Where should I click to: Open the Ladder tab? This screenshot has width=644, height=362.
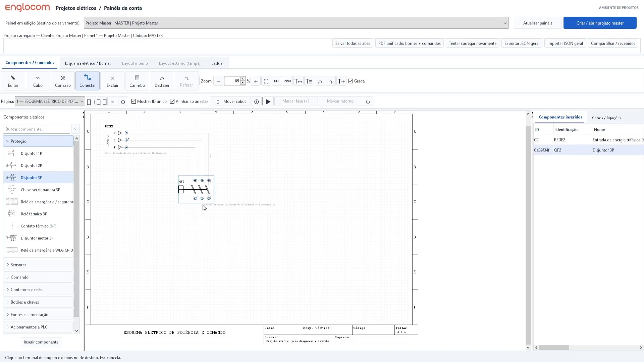(x=218, y=63)
